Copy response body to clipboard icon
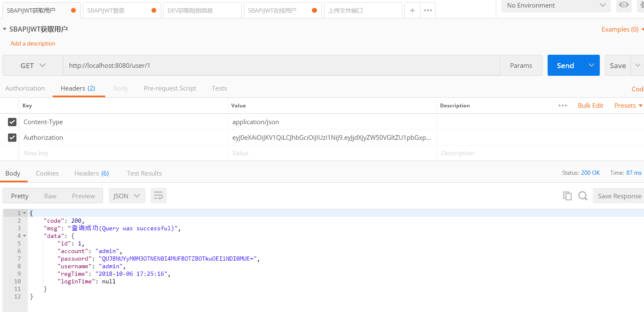Viewport: 644px width, 312px height. tap(567, 196)
